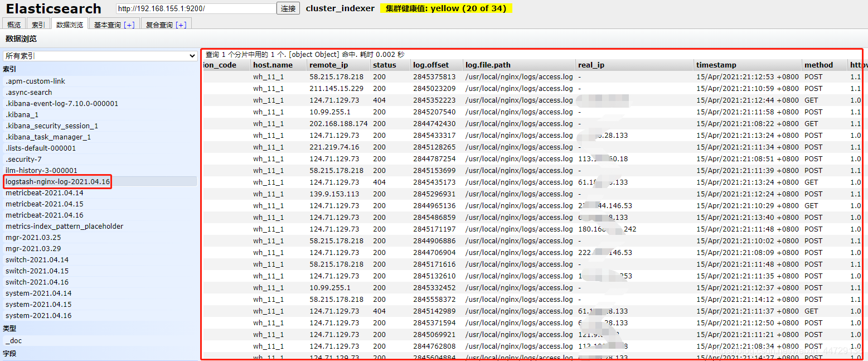Expand the 复合查询 [+] query panel
The image size is (868, 361).
click(x=165, y=23)
